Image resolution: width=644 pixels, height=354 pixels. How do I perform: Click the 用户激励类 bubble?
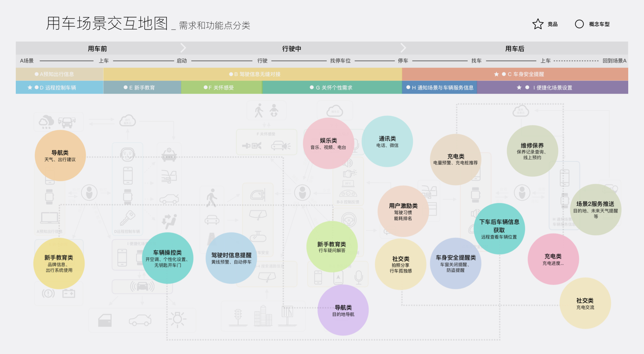pyautogui.click(x=403, y=211)
